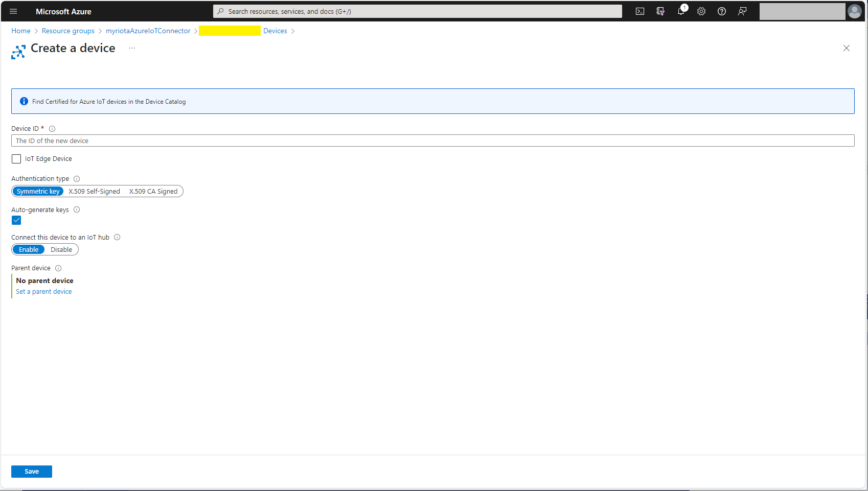Image resolution: width=868 pixels, height=491 pixels.
Task: Click the Save button
Action: (32, 472)
